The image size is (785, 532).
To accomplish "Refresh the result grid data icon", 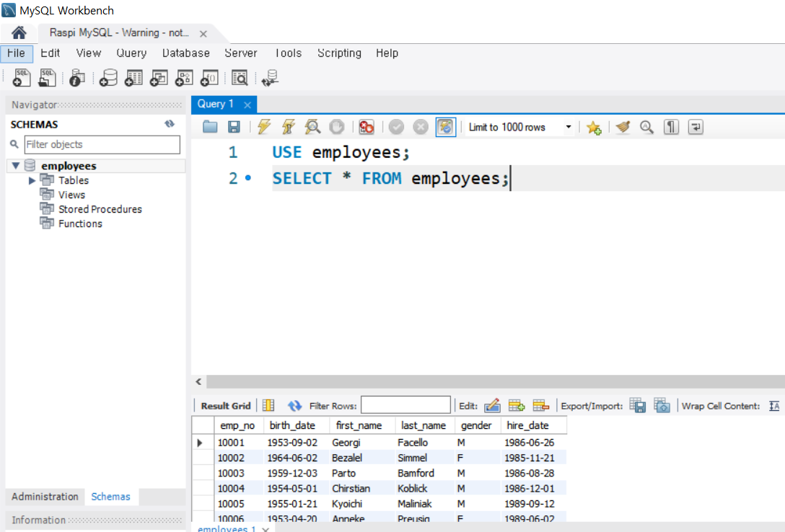I will click(x=294, y=406).
